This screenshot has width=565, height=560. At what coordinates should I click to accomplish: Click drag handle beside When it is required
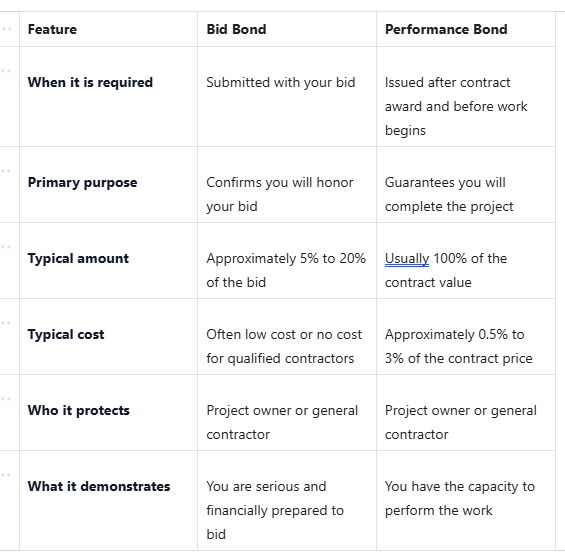(x=6, y=71)
